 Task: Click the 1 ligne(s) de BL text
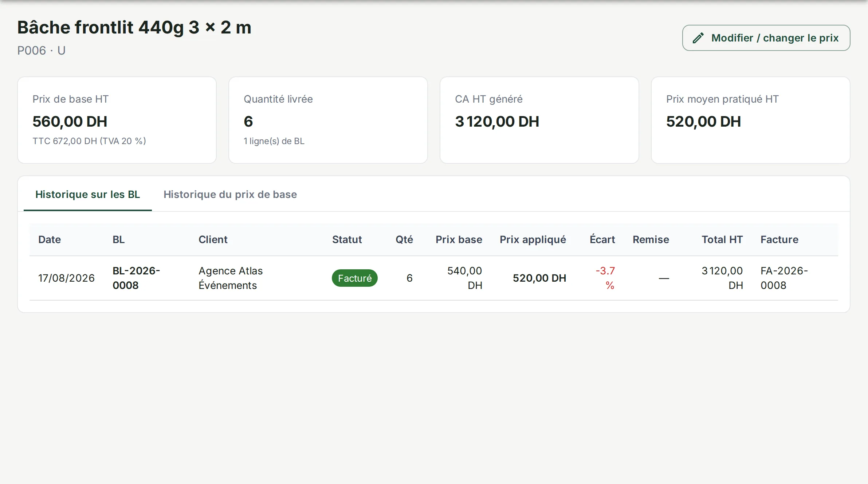[274, 141]
